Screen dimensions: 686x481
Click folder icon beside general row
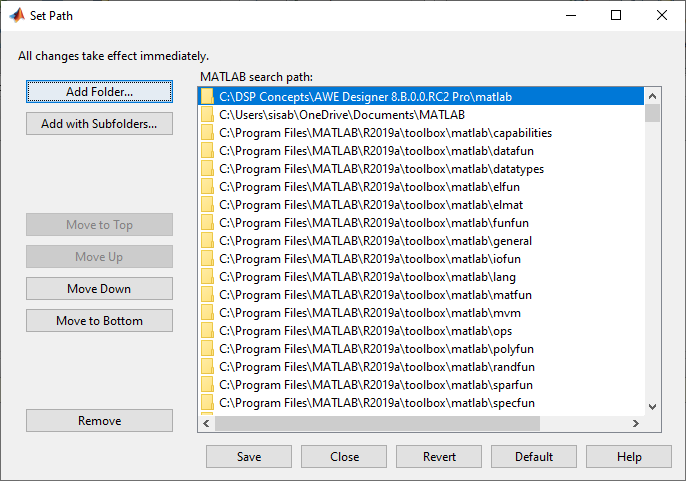coord(207,240)
